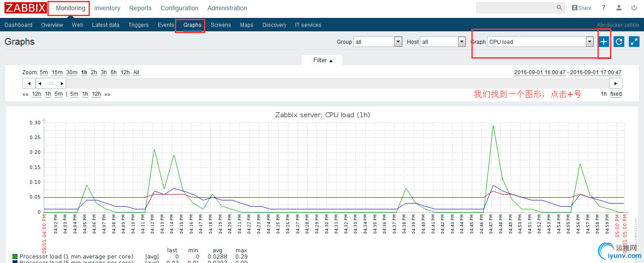This screenshot has height=263, width=644.
Task: Click the right arrow of time scrollbar
Action: [616, 83]
